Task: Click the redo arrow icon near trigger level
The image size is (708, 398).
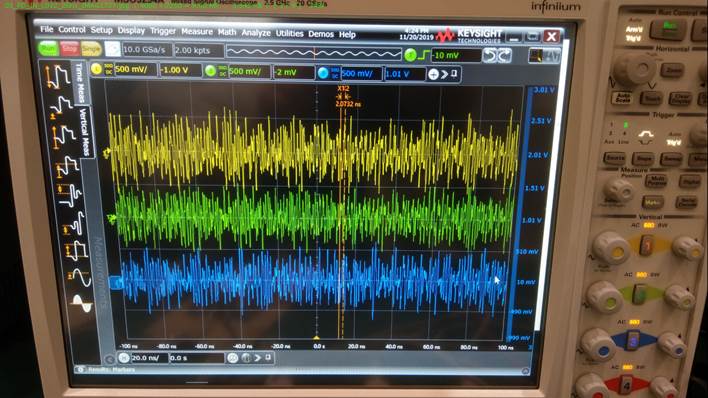Action: pos(504,56)
